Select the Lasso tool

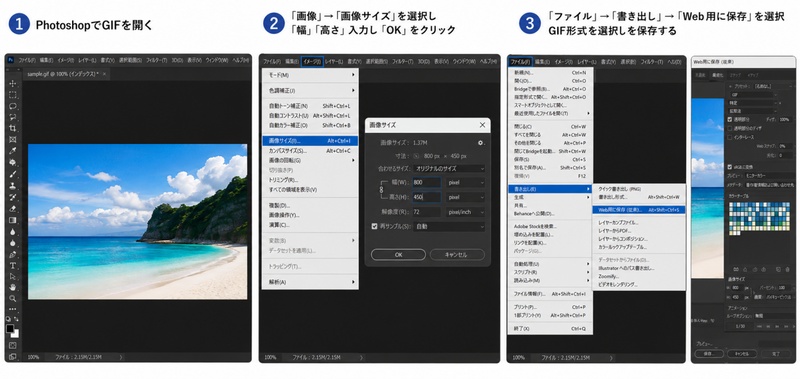[x=13, y=106]
